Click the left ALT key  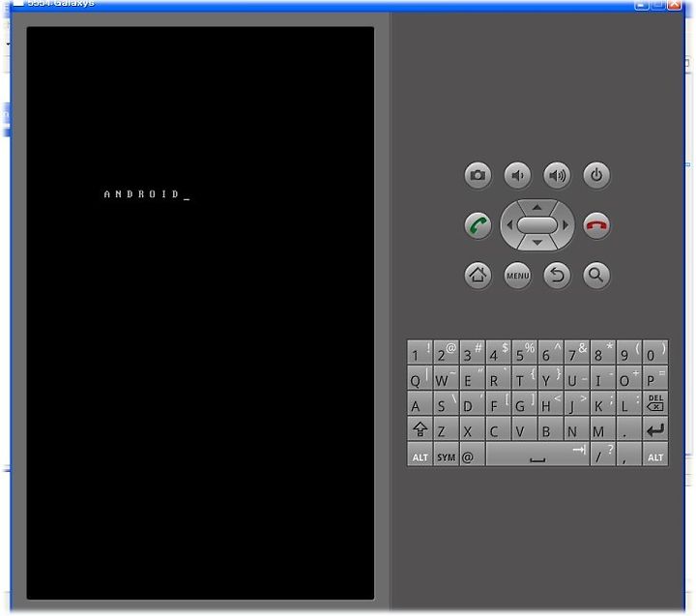pos(420,454)
